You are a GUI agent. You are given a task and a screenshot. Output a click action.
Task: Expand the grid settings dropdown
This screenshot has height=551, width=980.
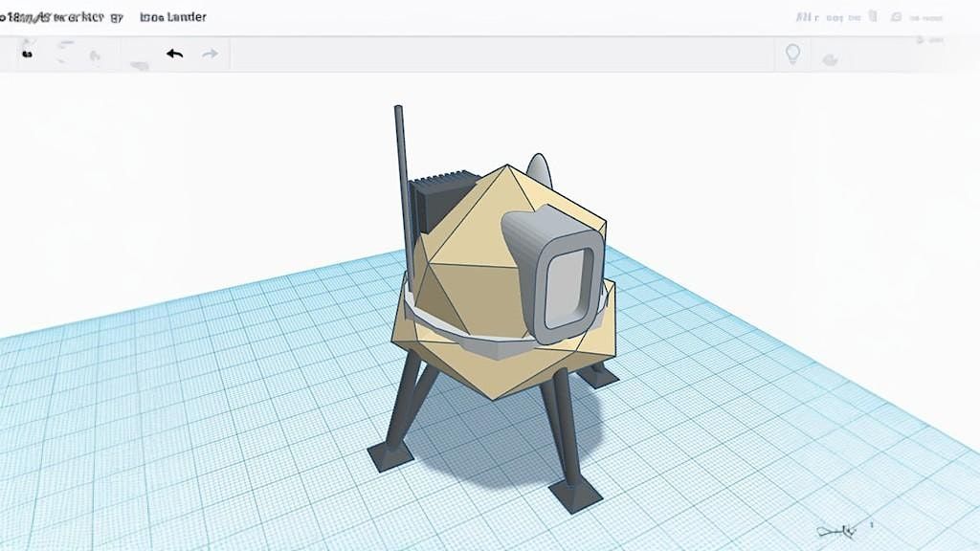(924, 40)
